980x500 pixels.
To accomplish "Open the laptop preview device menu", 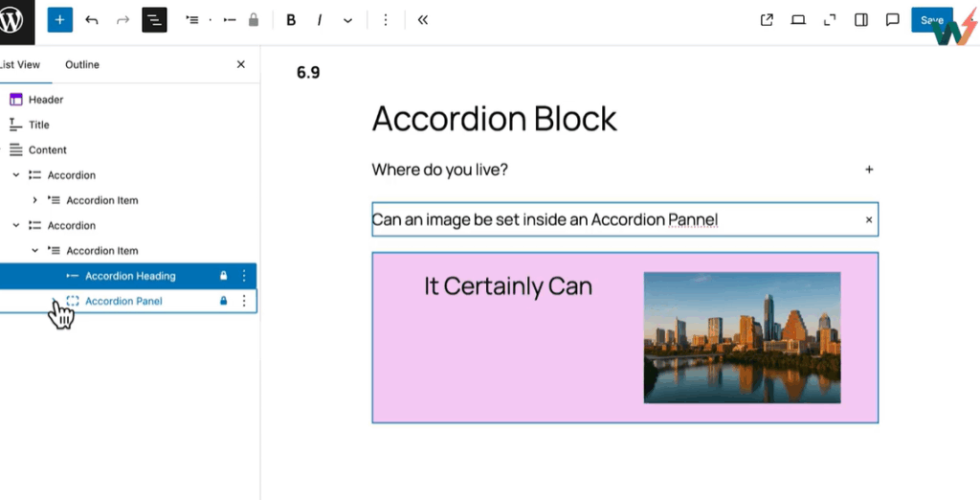I will coord(798,20).
